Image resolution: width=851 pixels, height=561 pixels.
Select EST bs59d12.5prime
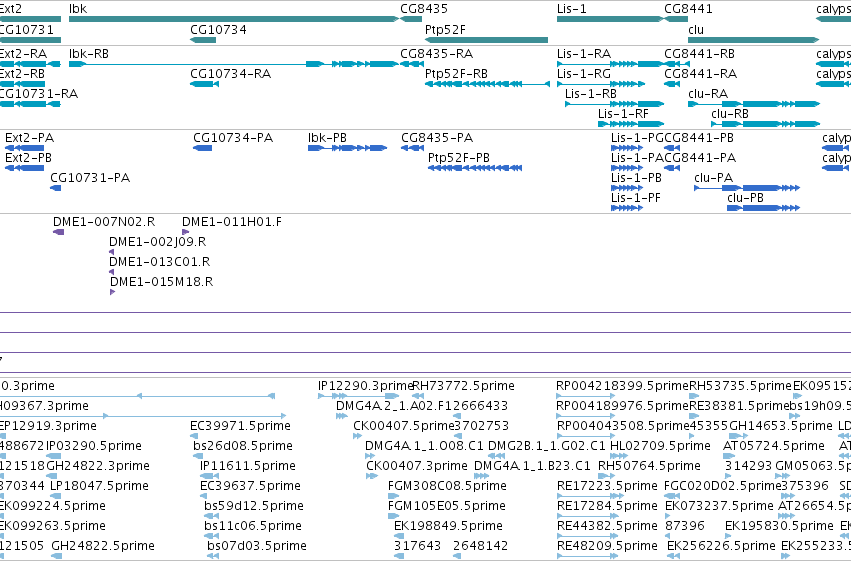[x=253, y=506]
